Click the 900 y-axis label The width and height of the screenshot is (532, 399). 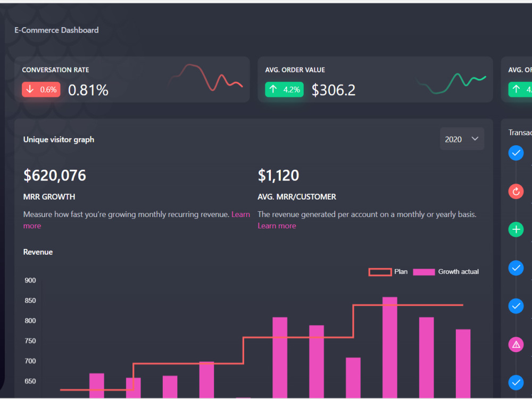pyautogui.click(x=30, y=280)
